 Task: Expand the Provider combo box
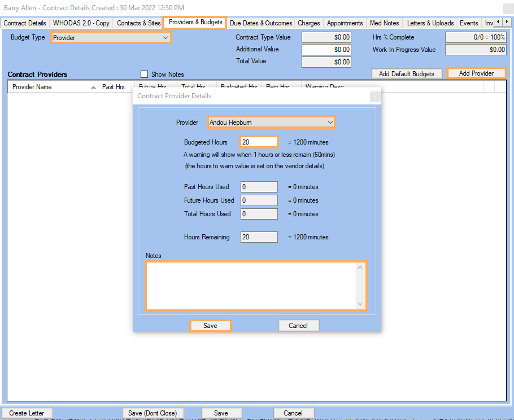pyautogui.click(x=330, y=122)
